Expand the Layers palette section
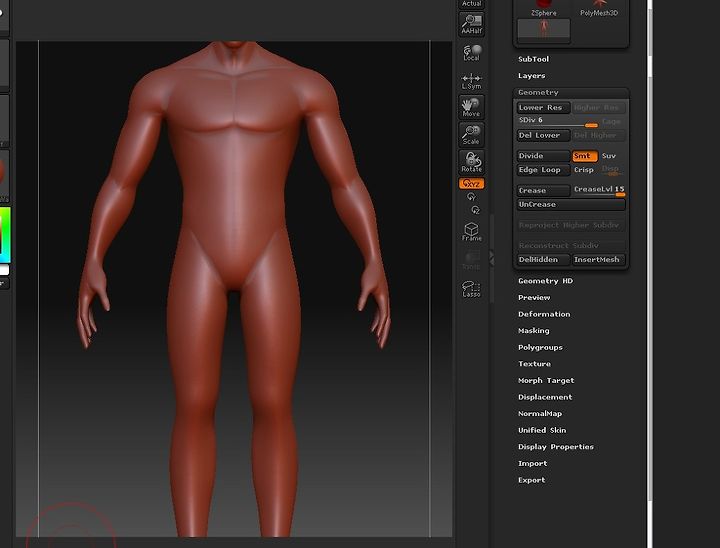This screenshot has height=548, width=720. coord(531,76)
